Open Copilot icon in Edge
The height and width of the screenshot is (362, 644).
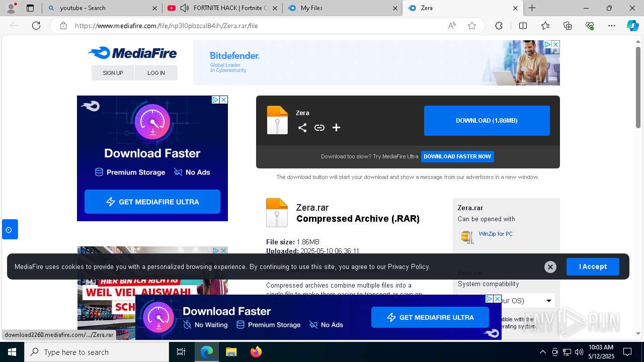pos(632,26)
